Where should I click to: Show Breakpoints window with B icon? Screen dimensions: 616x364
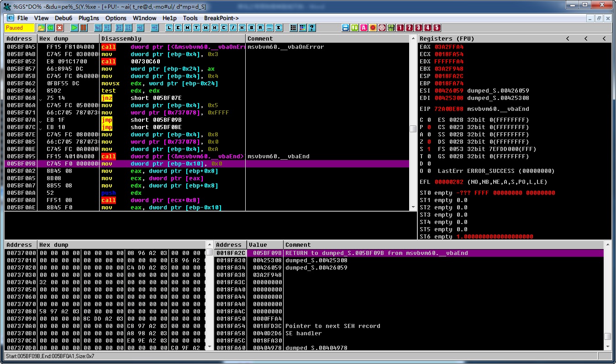[x=252, y=28]
